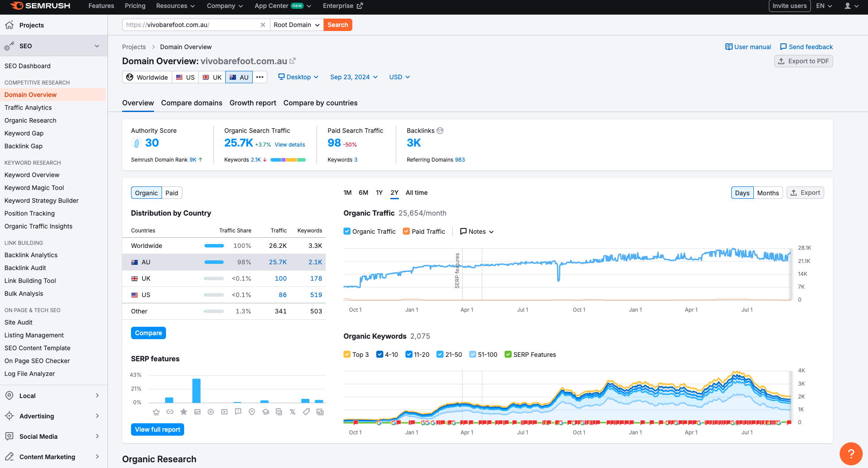Open the user account profile icon
This screenshot has width=868, height=468.
click(x=851, y=6)
